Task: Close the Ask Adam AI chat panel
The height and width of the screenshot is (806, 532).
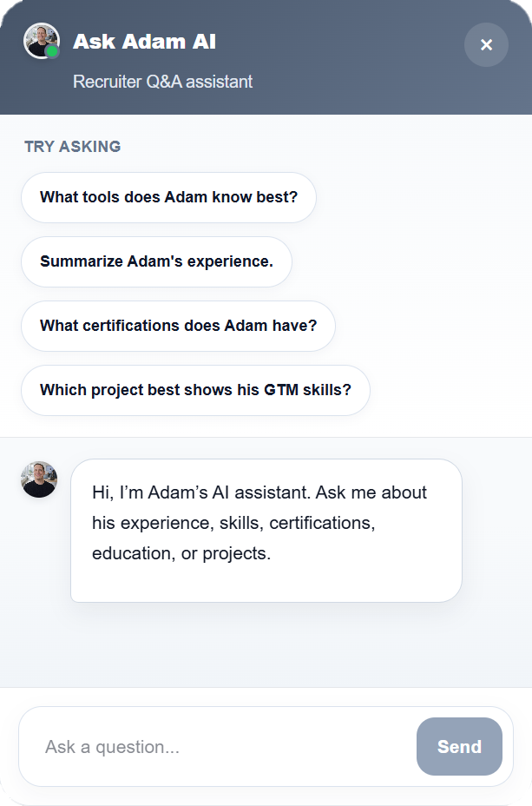Action: coord(486,44)
